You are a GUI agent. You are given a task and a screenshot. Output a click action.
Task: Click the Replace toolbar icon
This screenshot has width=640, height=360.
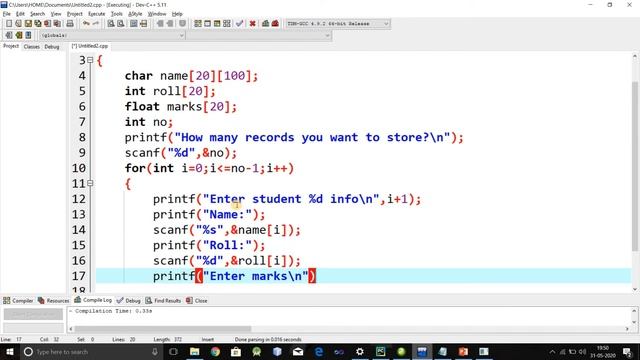[121, 24]
